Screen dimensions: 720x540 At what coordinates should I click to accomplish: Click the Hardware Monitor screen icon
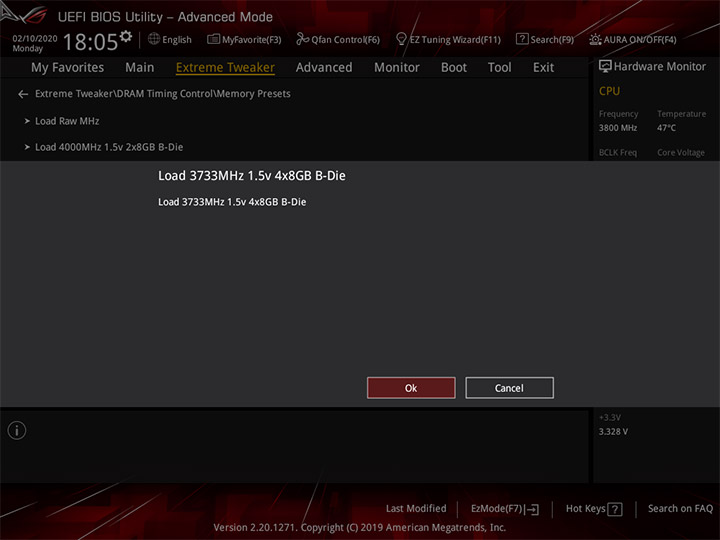605,67
